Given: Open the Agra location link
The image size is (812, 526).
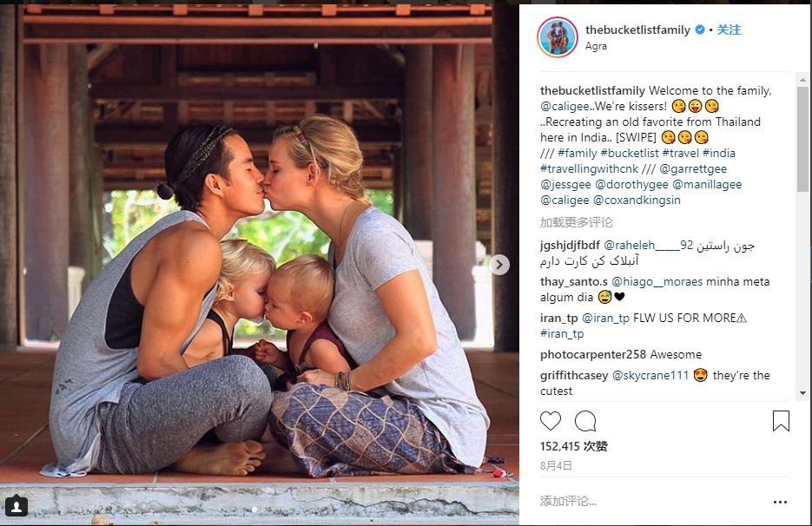Looking at the screenshot, I should click(x=596, y=46).
